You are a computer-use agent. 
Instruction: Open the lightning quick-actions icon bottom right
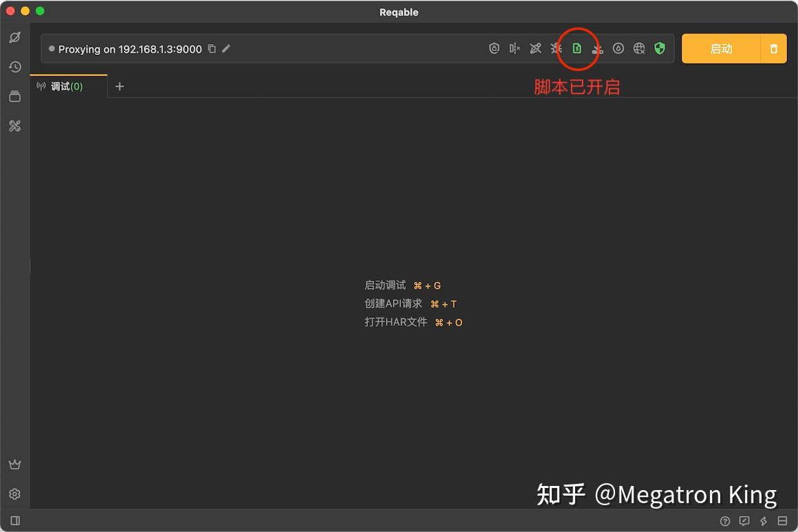(x=763, y=521)
